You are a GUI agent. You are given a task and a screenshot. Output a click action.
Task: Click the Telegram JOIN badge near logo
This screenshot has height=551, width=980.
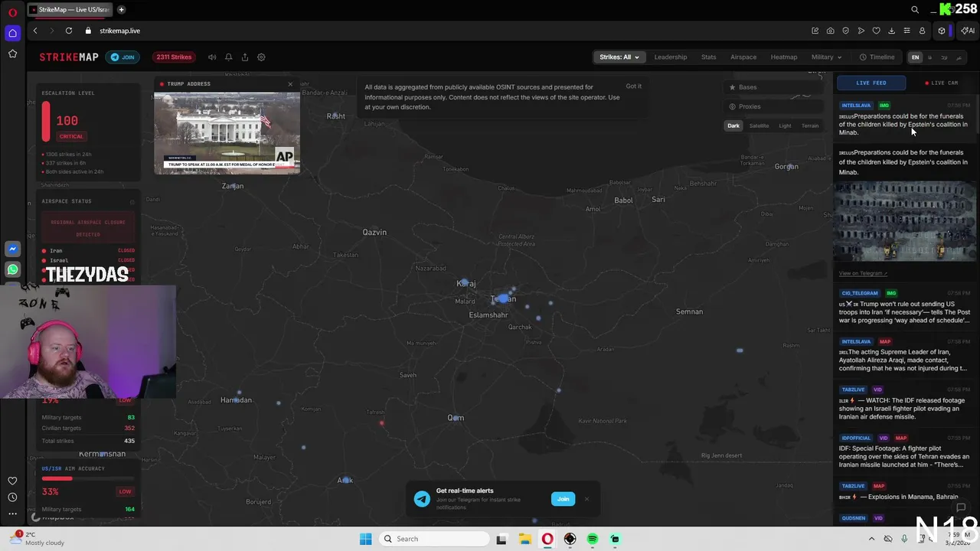[122, 57]
